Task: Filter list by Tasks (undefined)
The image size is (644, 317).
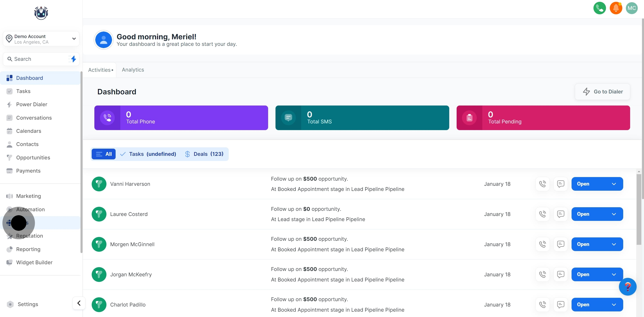Action: tap(148, 154)
